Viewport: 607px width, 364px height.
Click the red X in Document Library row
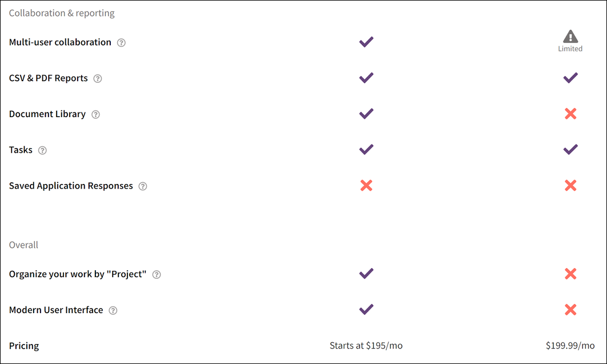tap(570, 114)
